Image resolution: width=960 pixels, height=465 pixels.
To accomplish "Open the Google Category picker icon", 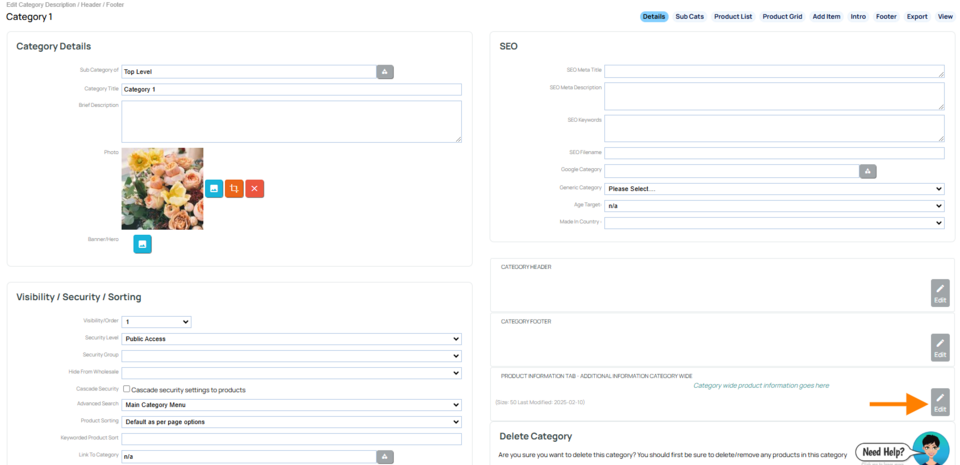I will pos(868,171).
